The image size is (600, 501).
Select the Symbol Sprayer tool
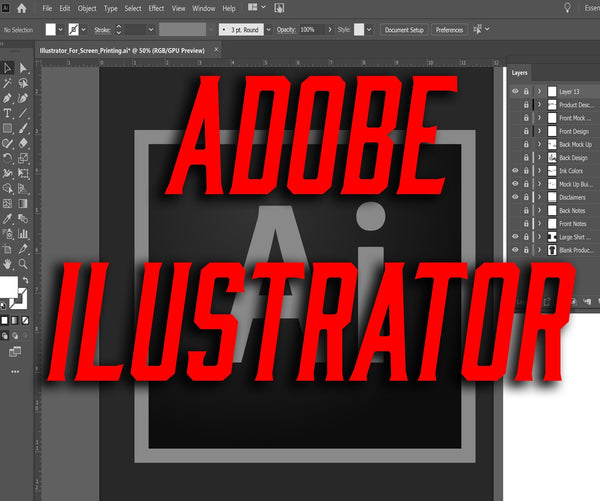coord(7,234)
